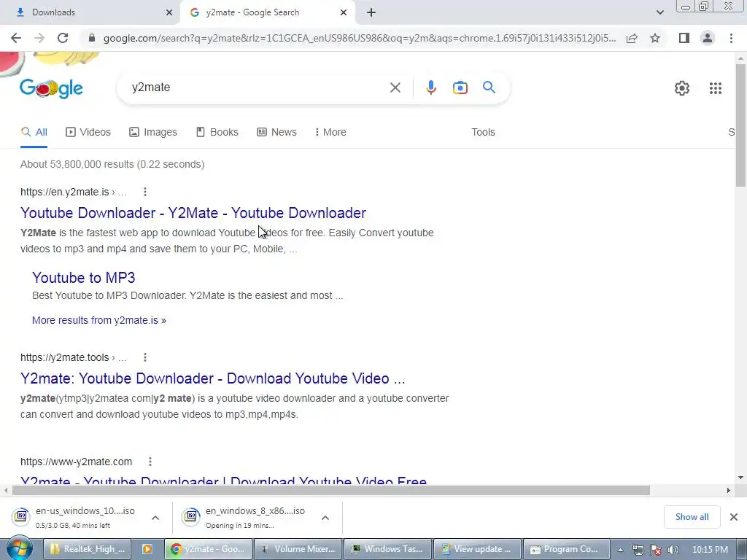Go back using the browser back arrow
Image resolution: width=747 pixels, height=560 pixels.
[16, 38]
